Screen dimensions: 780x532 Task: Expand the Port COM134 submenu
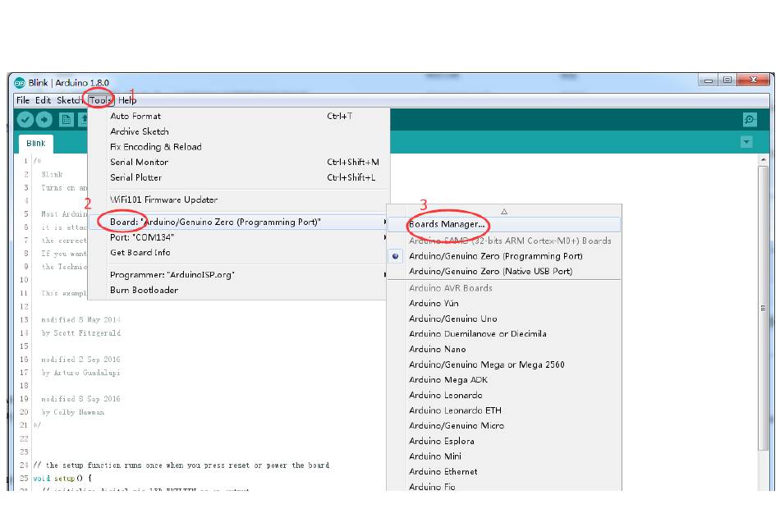click(x=239, y=237)
